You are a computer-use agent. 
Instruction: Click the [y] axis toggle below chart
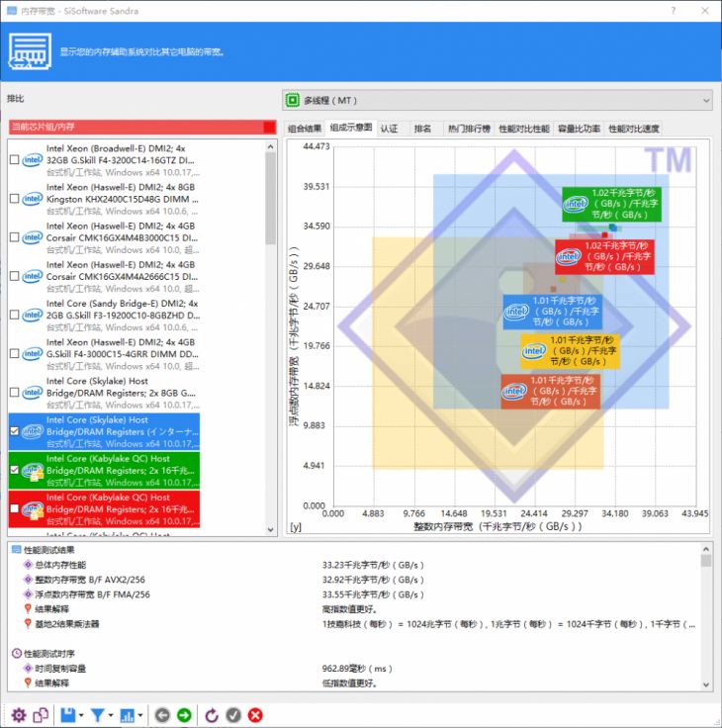296,526
